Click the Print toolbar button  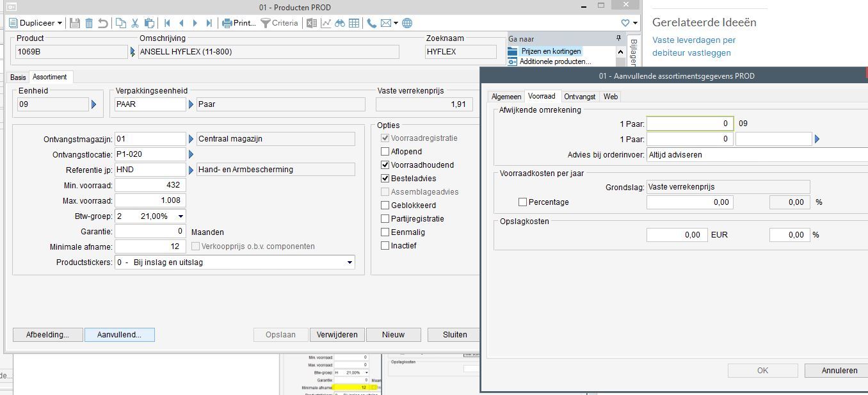[x=239, y=23]
